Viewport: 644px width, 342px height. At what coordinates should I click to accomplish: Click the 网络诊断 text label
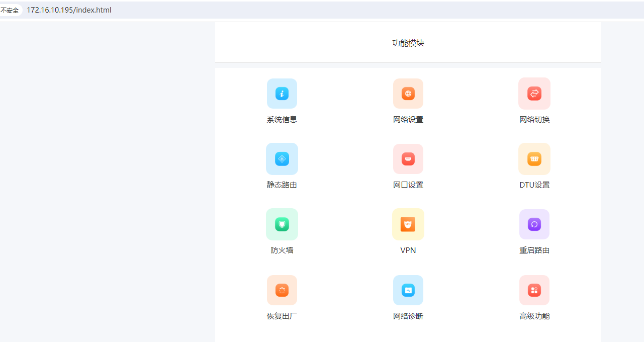click(408, 316)
